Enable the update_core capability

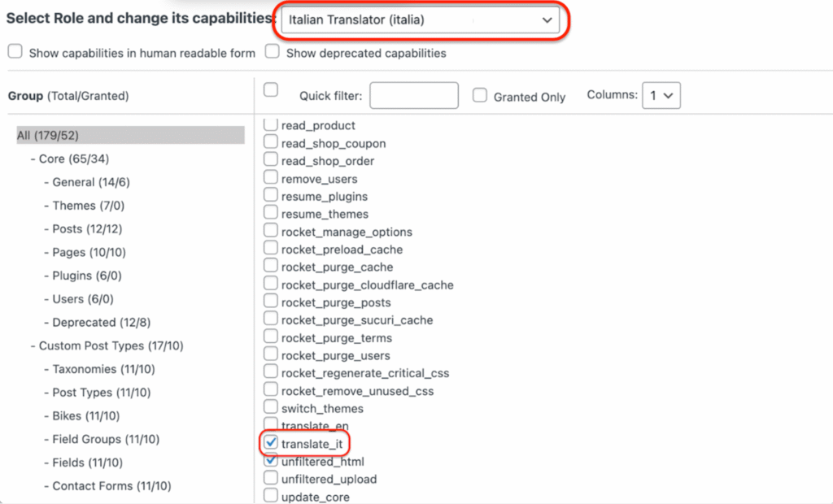271,496
